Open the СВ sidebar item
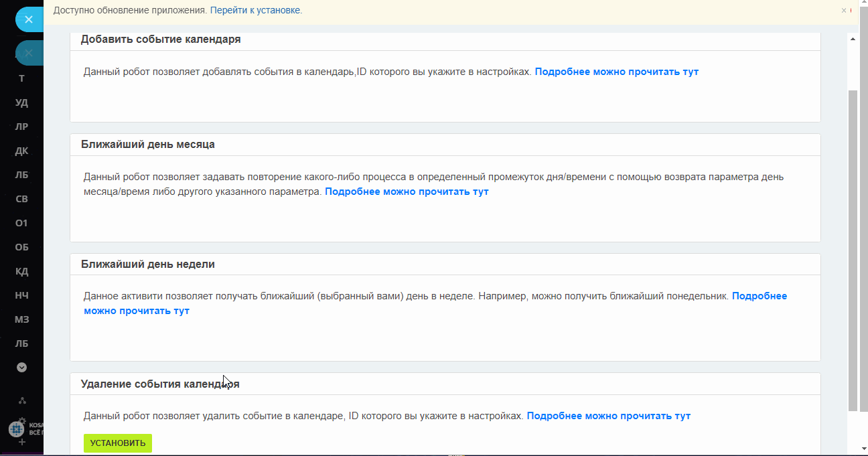 click(21, 199)
